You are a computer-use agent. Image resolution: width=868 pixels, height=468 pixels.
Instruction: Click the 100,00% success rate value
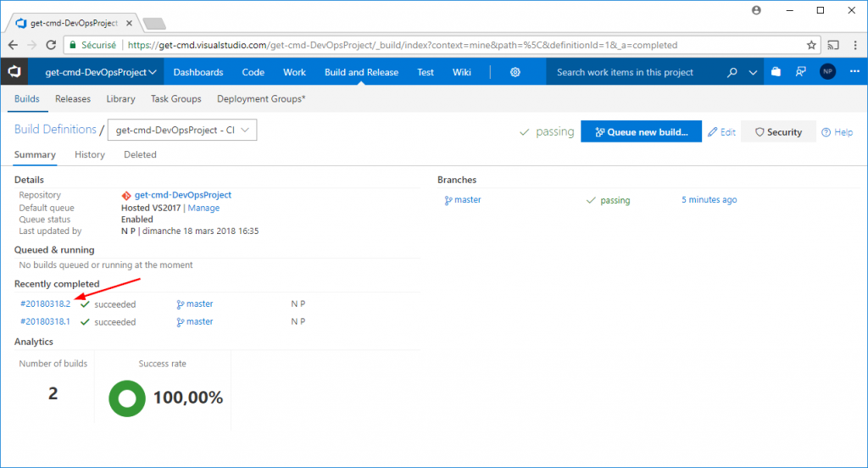[x=188, y=397]
